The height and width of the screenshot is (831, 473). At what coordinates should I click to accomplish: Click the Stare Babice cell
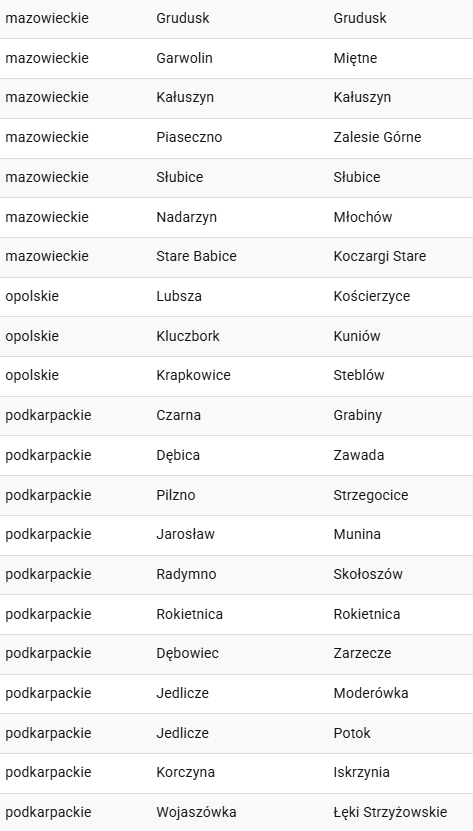[196, 257]
